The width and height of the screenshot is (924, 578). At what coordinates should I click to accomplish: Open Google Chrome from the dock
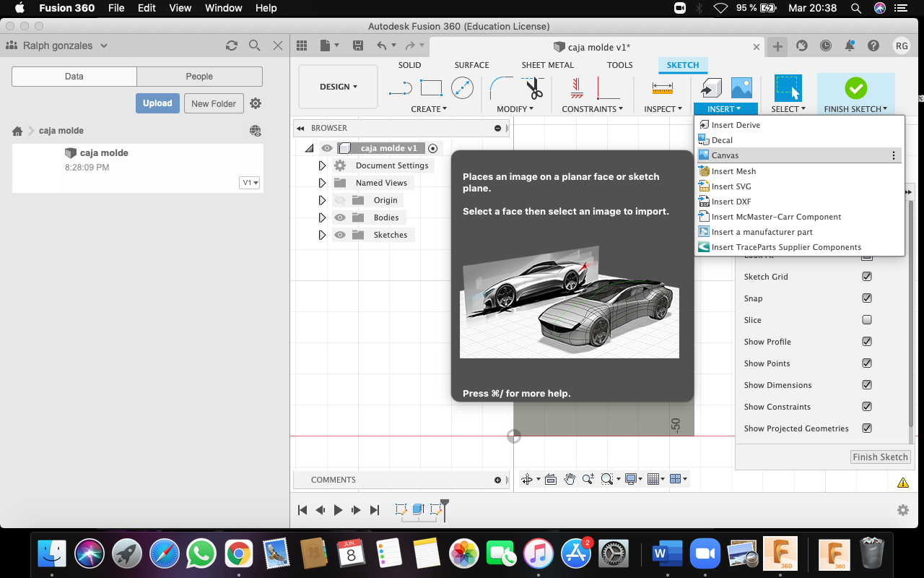tap(238, 554)
